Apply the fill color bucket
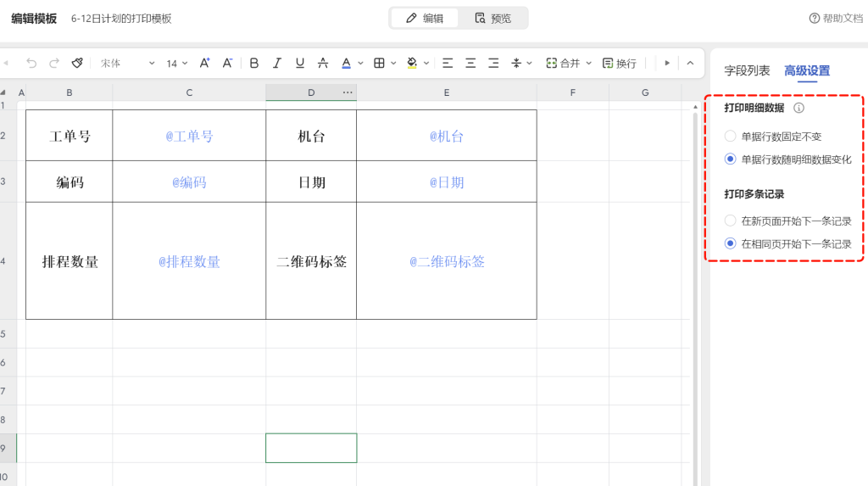The image size is (868, 486). coord(412,63)
